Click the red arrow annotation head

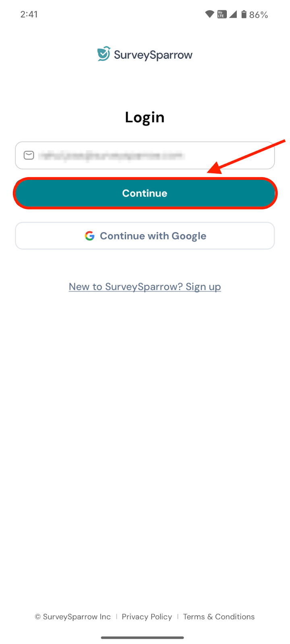(215, 169)
